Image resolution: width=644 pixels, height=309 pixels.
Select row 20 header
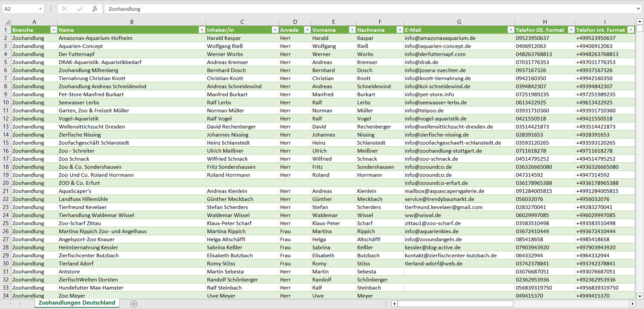5,183
